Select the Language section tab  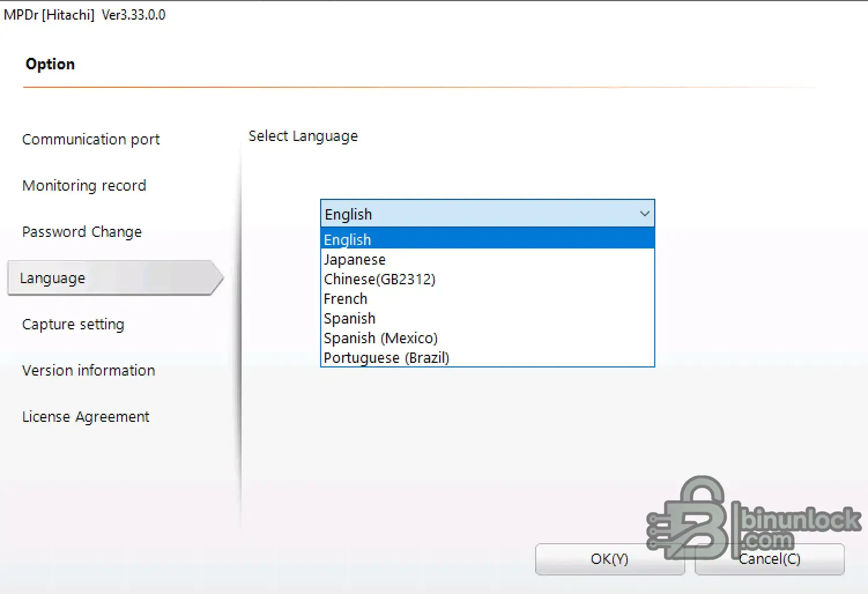pyautogui.click(x=115, y=278)
